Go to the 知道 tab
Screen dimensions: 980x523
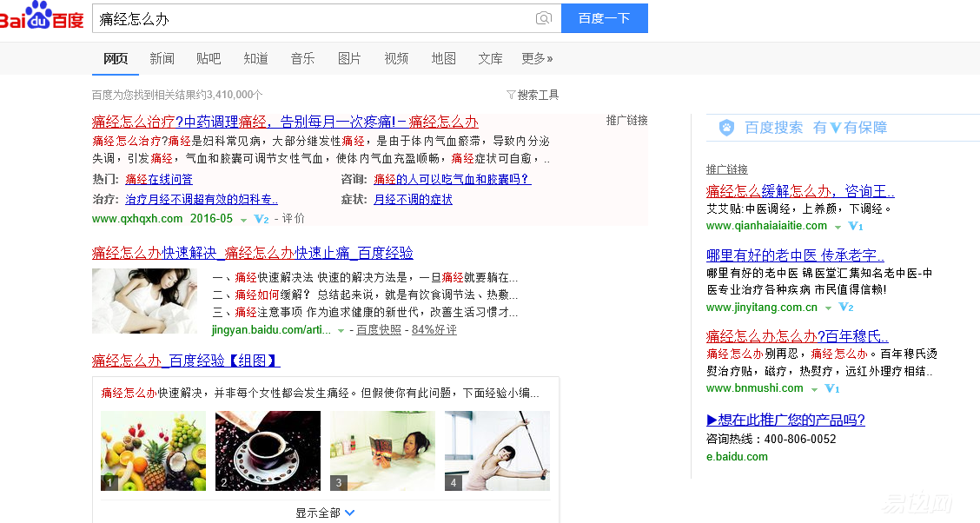255,59
